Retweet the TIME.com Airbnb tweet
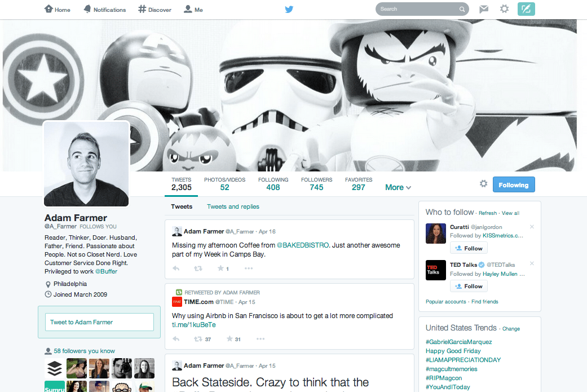Image resolution: width=587 pixels, height=392 pixels. point(198,338)
